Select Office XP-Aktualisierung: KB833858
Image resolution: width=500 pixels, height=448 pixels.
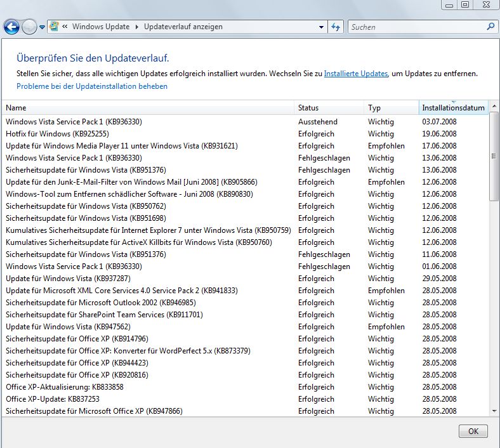click(x=245, y=387)
